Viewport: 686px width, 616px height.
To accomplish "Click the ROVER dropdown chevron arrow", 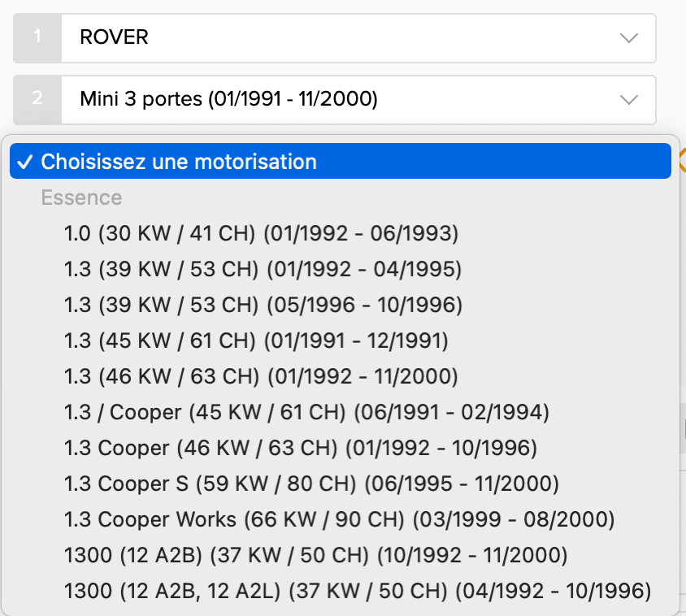I will [x=628, y=38].
